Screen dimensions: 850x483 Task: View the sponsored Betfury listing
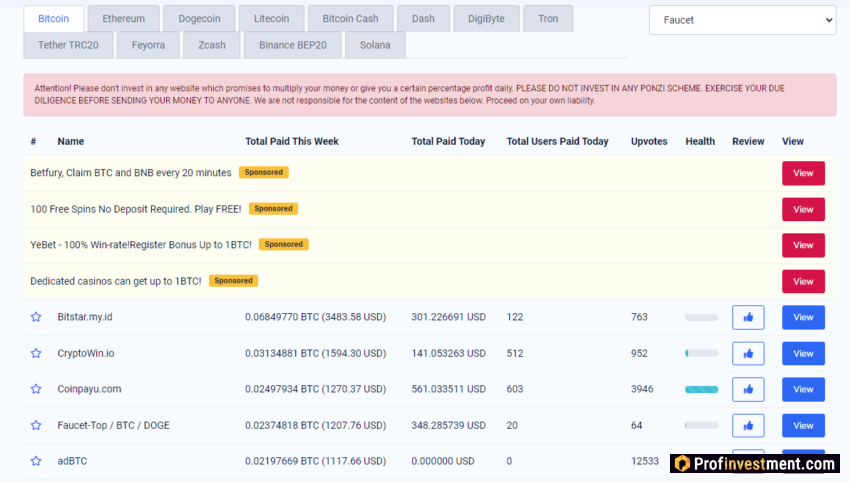[x=803, y=173]
